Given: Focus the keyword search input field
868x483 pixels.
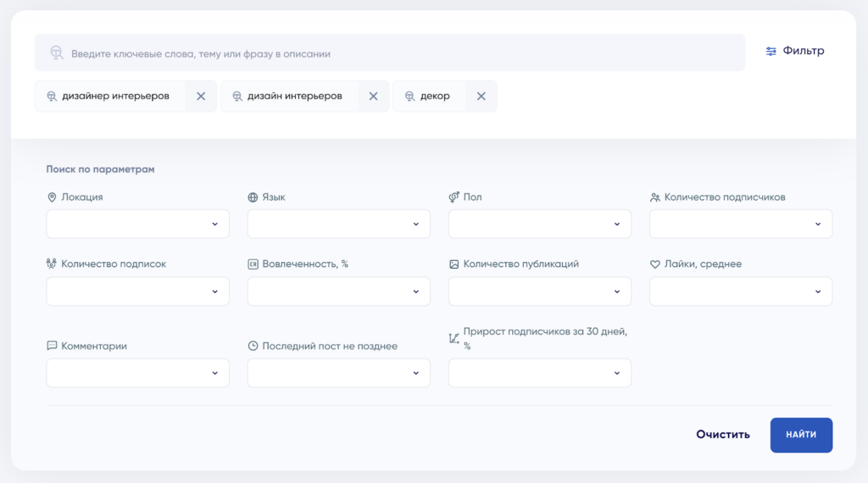Looking at the screenshot, I should coord(390,53).
